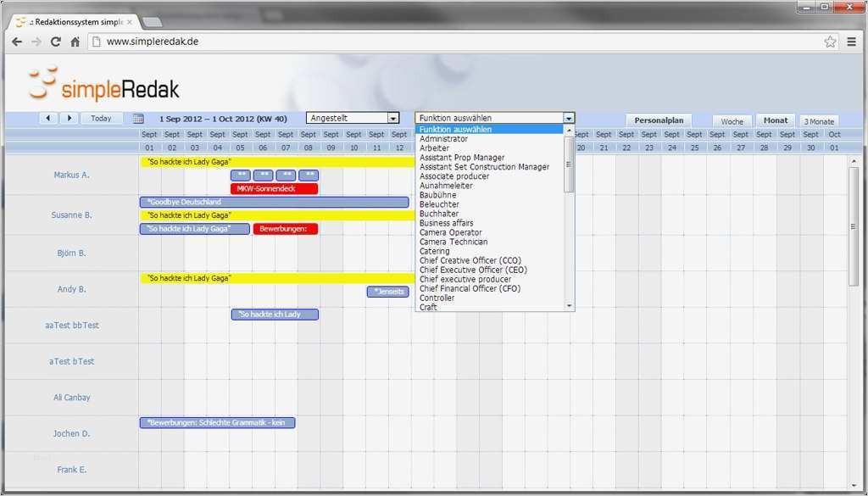868x496 pixels.
Task: Switch to 3 Monate view
Action: tap(819, 121)
